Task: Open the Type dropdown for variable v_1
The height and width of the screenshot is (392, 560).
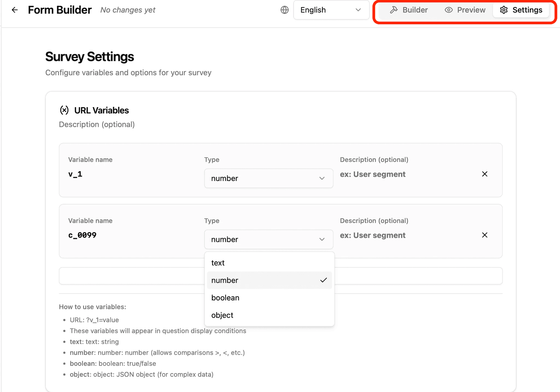Action: coord(269,178)
